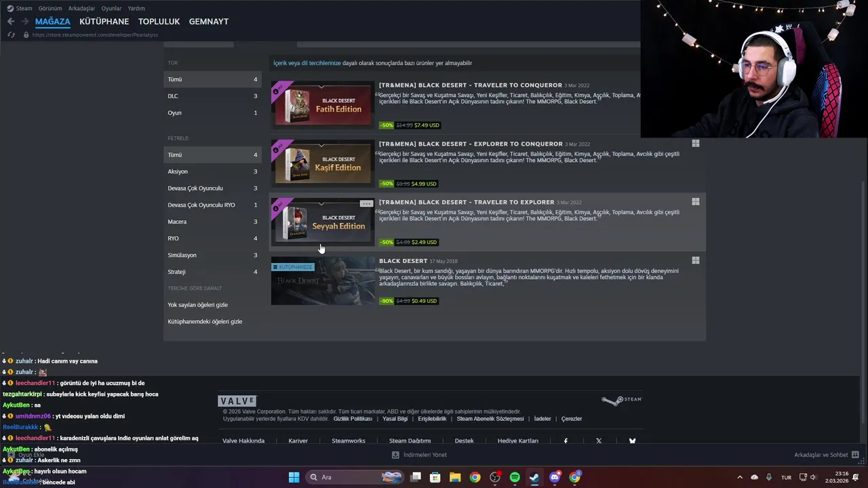
Task: Click the Valve logo in footer
Action: 237,401
